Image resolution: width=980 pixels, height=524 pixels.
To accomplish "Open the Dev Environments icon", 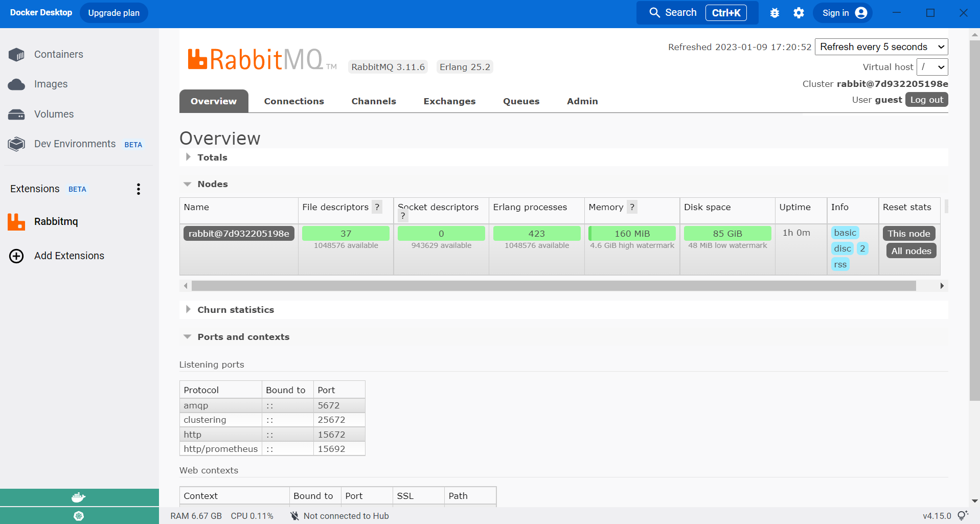I will click(x=16, y=144).
